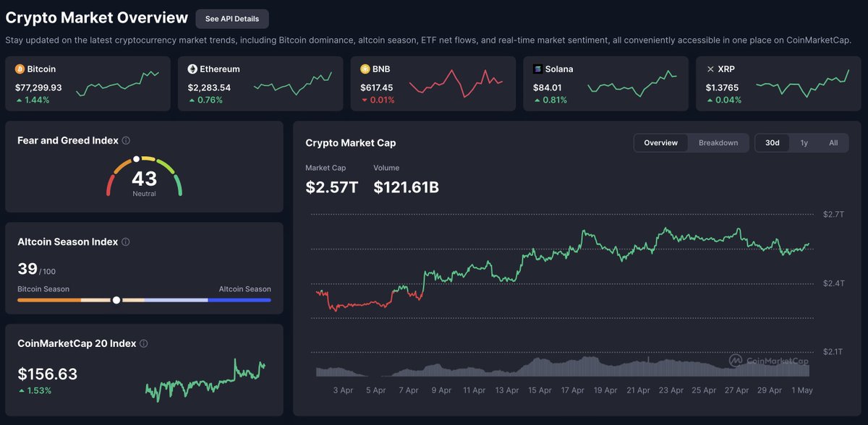
Task: Click the CoinMarketCap 20 Index heading
Action: [x=77, y=344]
